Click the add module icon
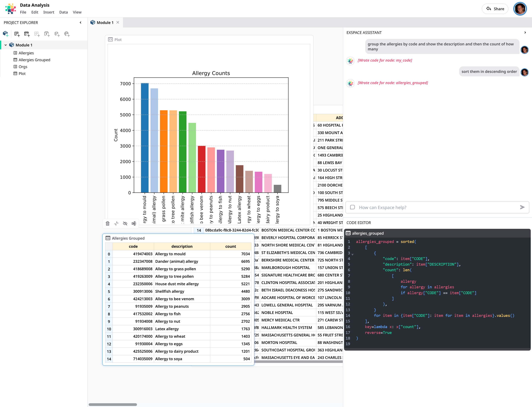532x407 pixels. (6, 34)
